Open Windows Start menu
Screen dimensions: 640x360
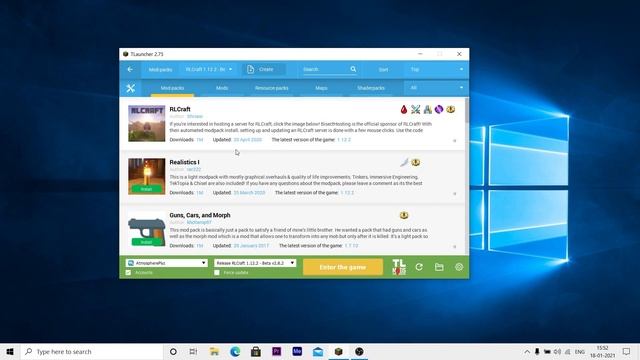(x=10, y=351)
